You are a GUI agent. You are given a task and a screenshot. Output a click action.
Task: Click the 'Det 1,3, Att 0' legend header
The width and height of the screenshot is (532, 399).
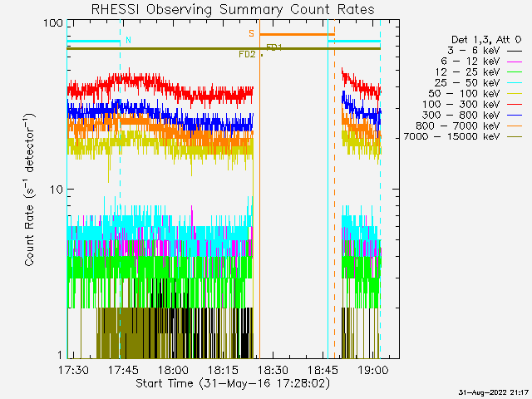(488, 39)
